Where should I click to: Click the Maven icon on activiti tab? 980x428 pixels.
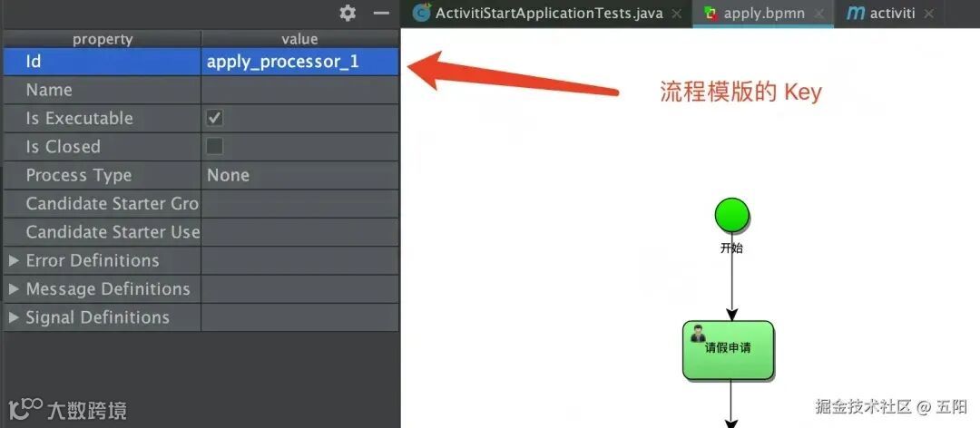[855, 13]
